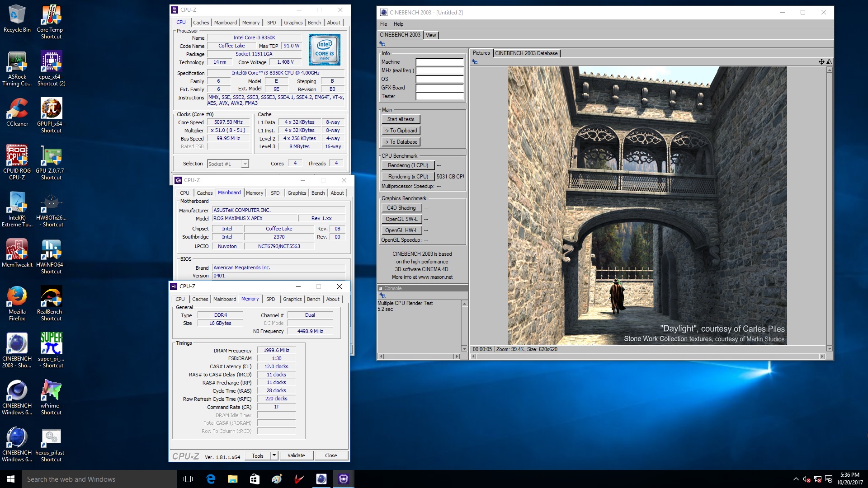Viewport: 868px width, 488px height.
Task: Open the Action Center notification icon
Action: point(829,479)
